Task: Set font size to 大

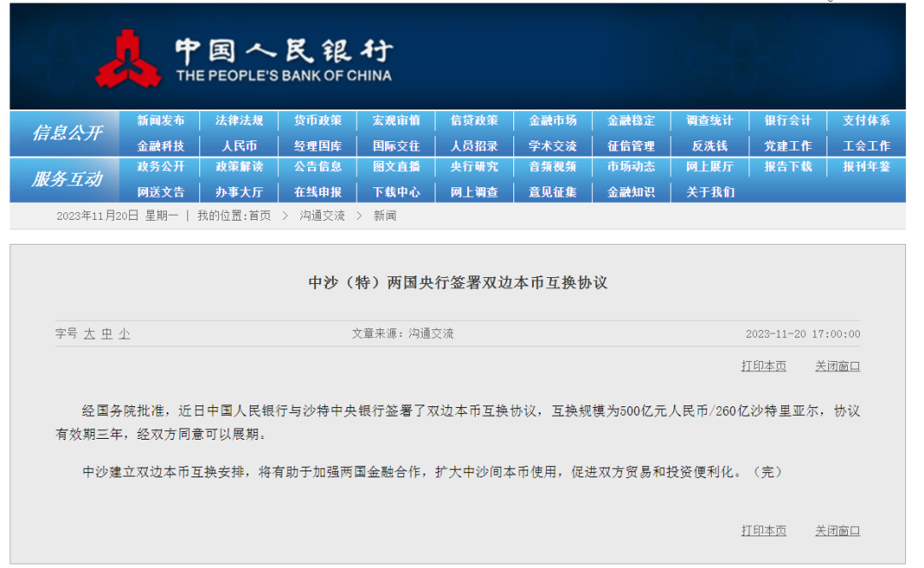Action: point(90,334)
